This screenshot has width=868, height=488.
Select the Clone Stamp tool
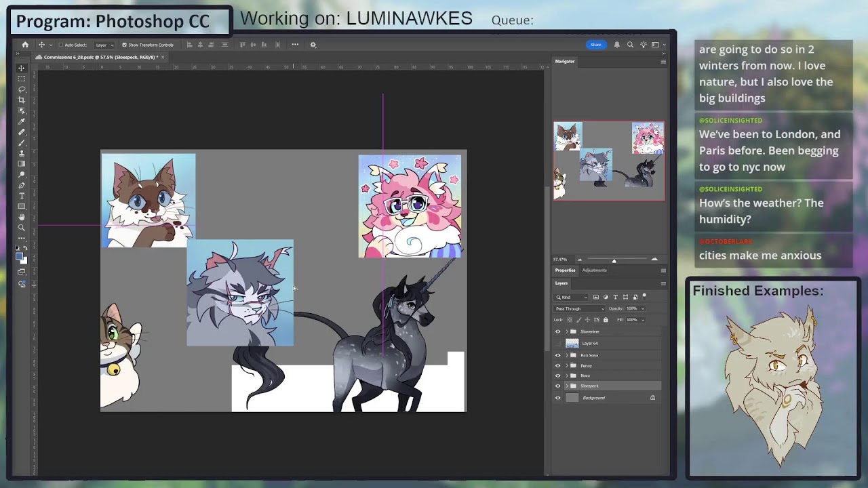point(22,153)
